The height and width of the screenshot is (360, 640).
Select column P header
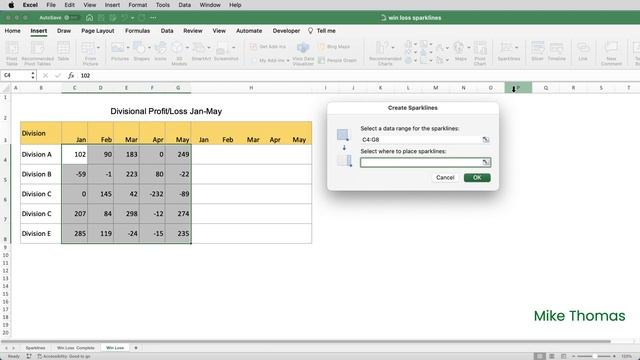pos(518,88)
